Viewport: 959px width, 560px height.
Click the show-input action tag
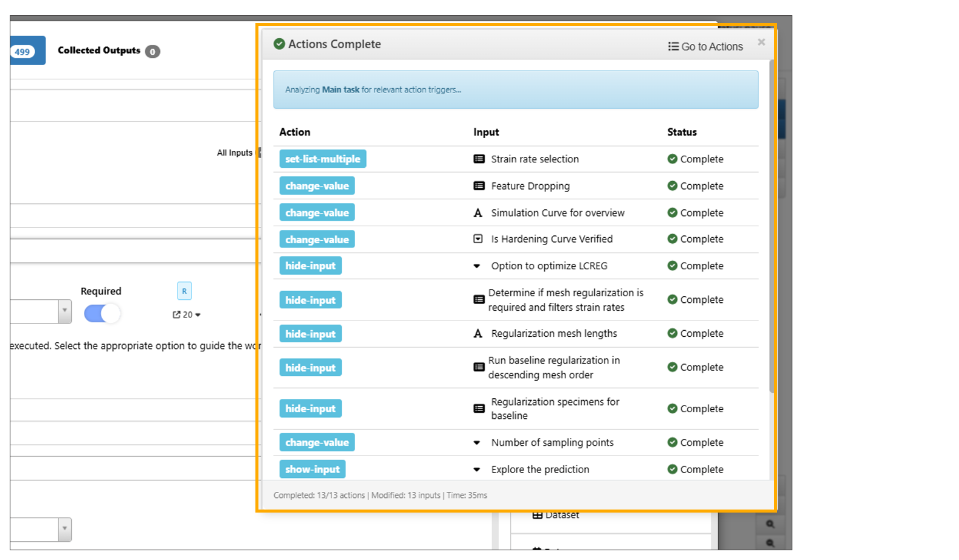(313, 469)
